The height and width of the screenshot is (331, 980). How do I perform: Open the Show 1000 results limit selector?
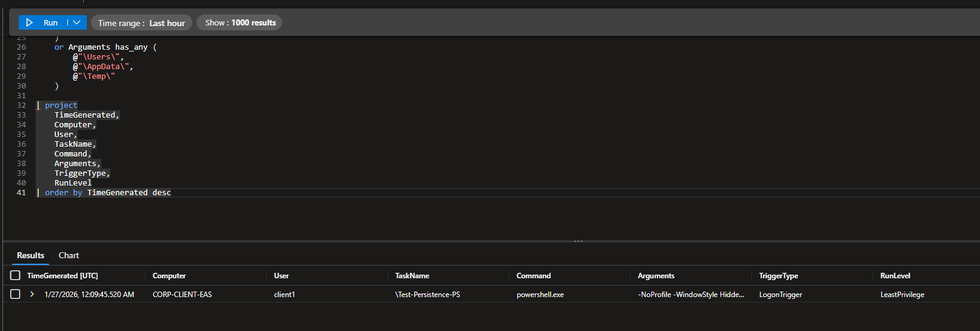[240, 23]
